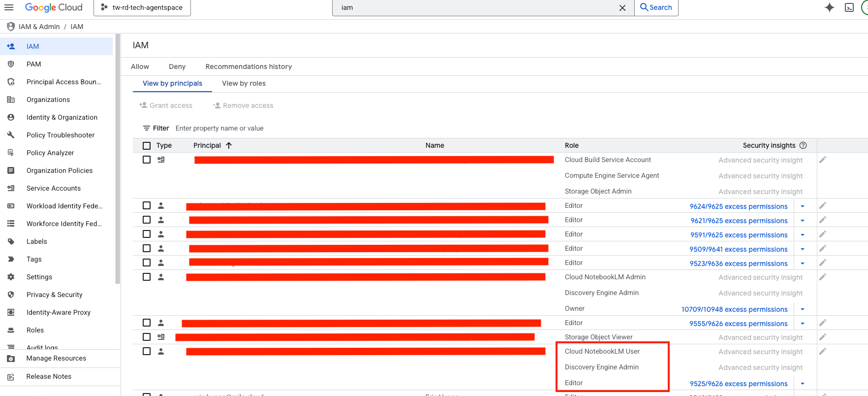Open 9509/9641 excess permissions link
The image size is (868, 396).
click(738, 249)
